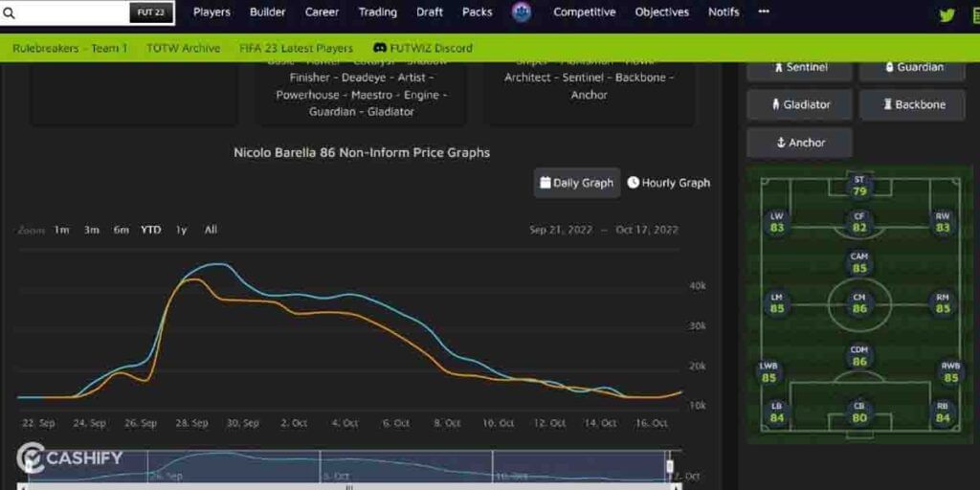Click the RWB 85 position rating
This screenshot has height=490, width=980.
pos(950,372)
